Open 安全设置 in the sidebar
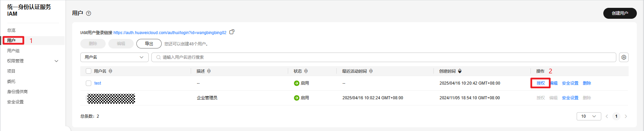The height and width of the screenshot is (131, 644). coord(15,102)
